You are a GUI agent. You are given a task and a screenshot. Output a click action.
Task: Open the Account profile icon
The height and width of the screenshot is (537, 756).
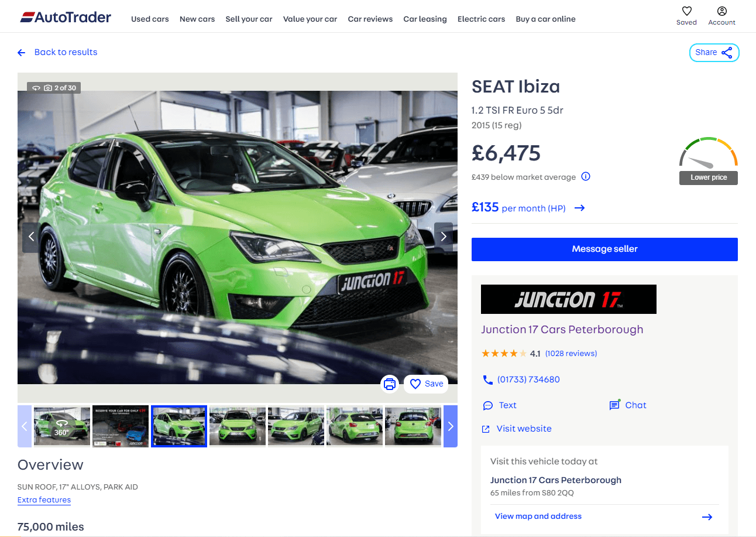(721, 12)
